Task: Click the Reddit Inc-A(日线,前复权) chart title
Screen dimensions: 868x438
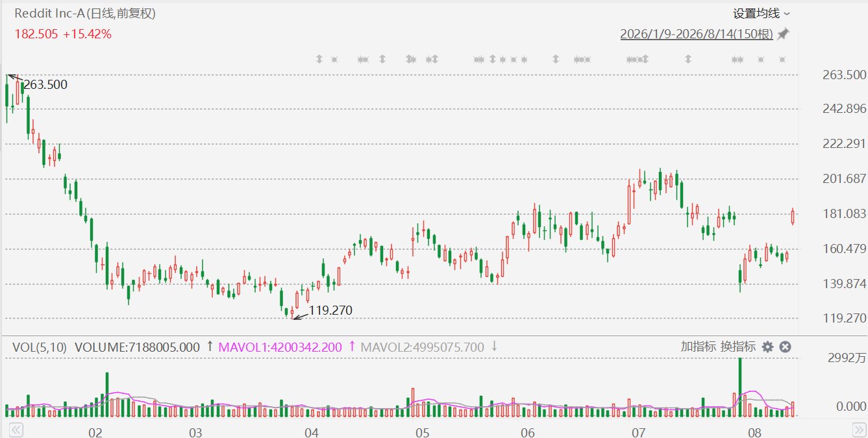Action: pos(84,13)
